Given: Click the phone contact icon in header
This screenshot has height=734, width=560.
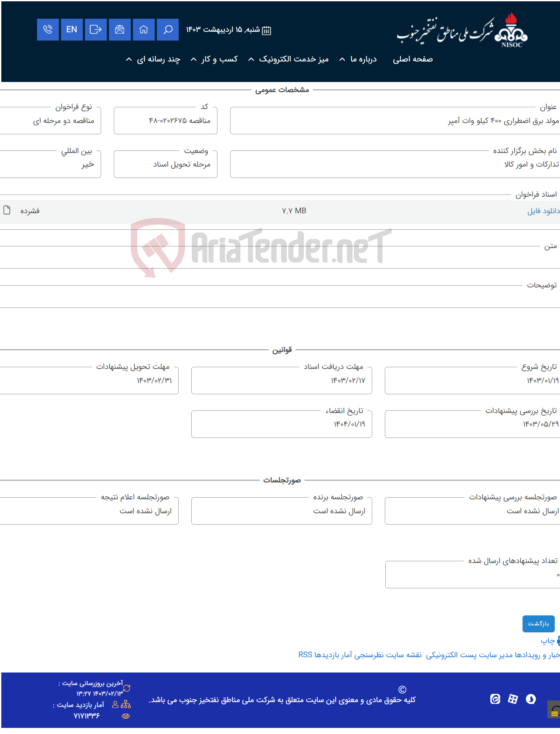Looking at the screenshot, I should point(48,30).
